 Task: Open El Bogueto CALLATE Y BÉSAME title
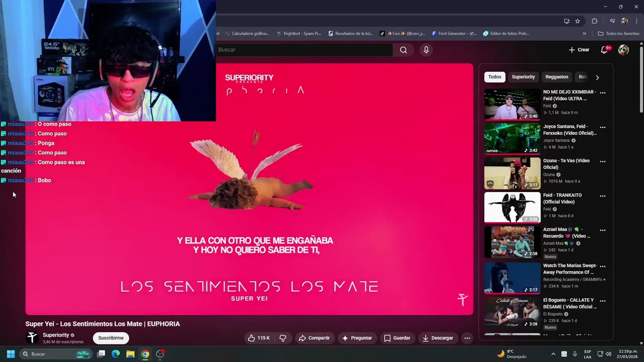pos(570,303)
